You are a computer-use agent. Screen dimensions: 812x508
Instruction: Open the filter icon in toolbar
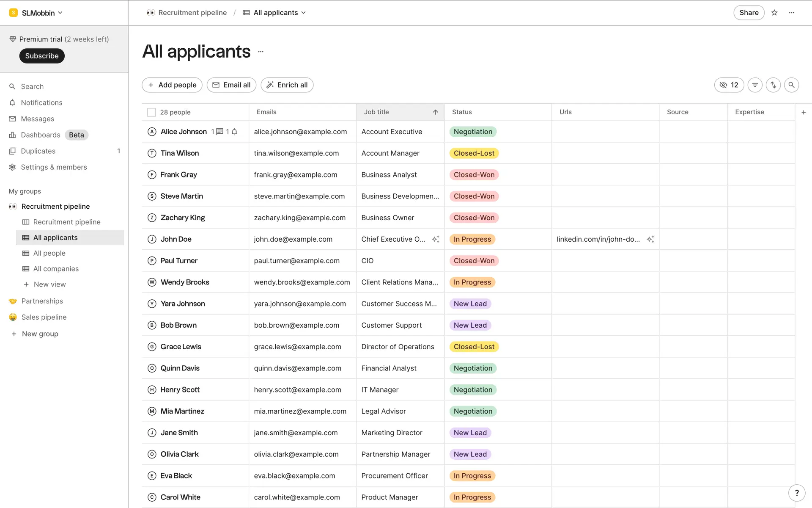click(x=755, y=85)
